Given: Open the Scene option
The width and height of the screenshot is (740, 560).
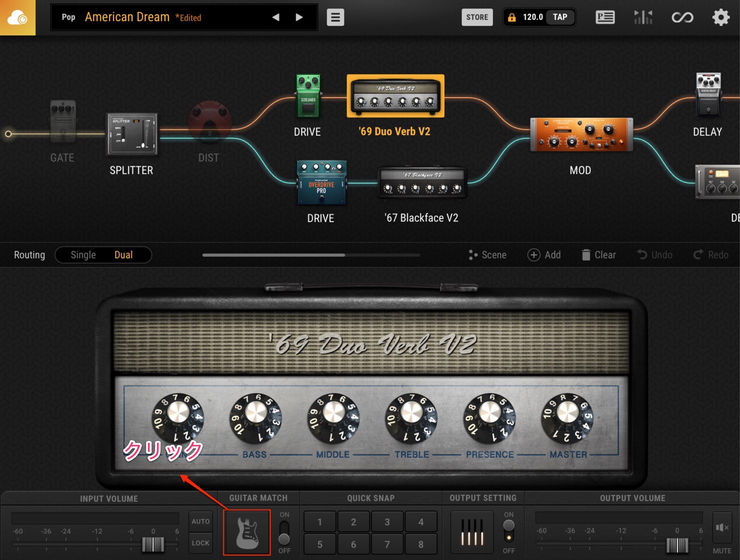Looking at the screenshot, I should point(487,255).
